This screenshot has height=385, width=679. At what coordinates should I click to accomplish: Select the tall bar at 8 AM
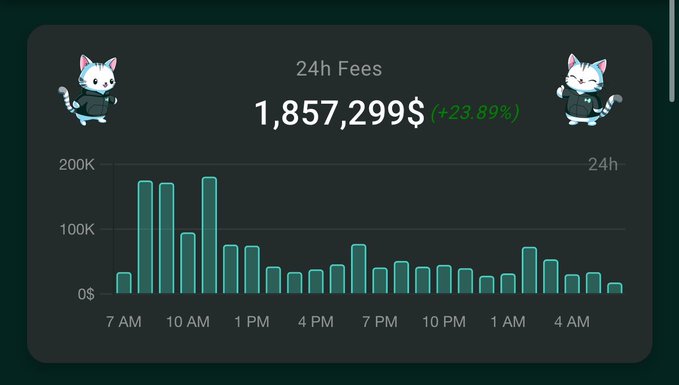(145, 237)
